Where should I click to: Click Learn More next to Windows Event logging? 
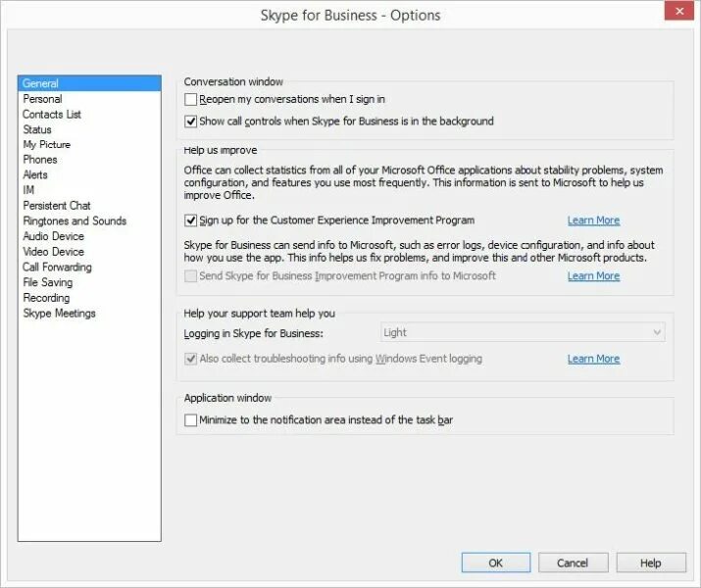[x=593, y=359]
